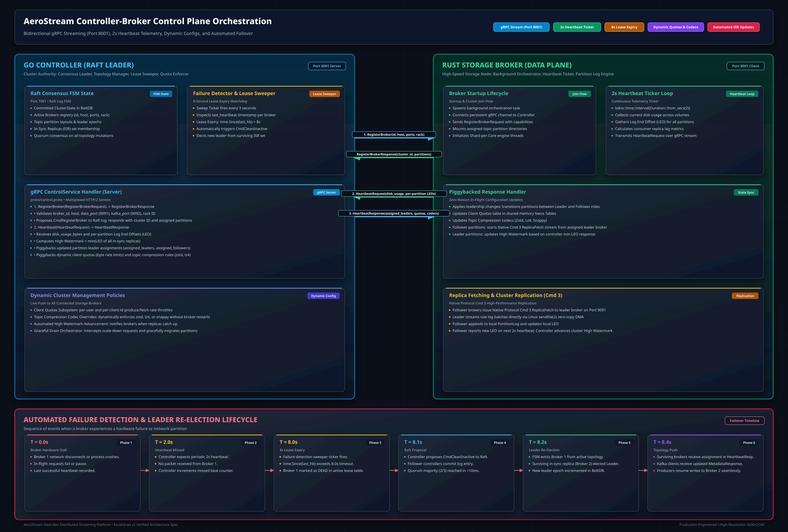The width and height of the screenshot is (788, 532).
Task: Select the Heartbeat Loop tag
Action: [742, 94]
